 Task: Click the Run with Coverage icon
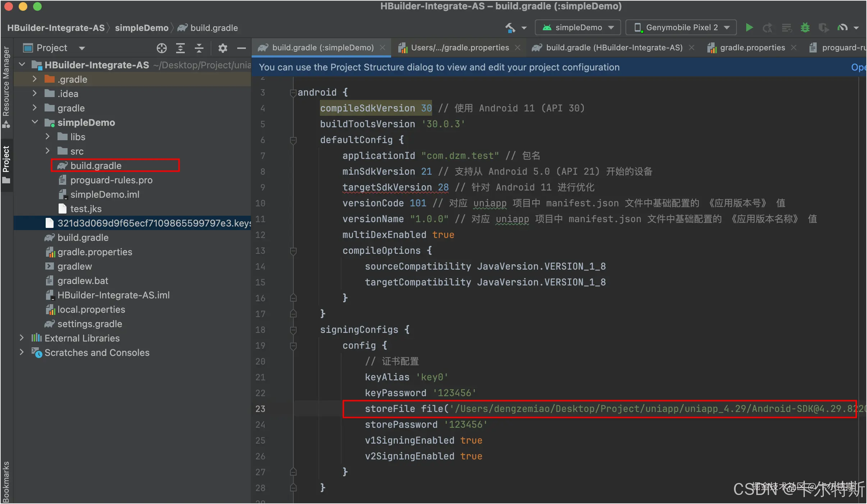pyautogui.click(x=824, y=28)
